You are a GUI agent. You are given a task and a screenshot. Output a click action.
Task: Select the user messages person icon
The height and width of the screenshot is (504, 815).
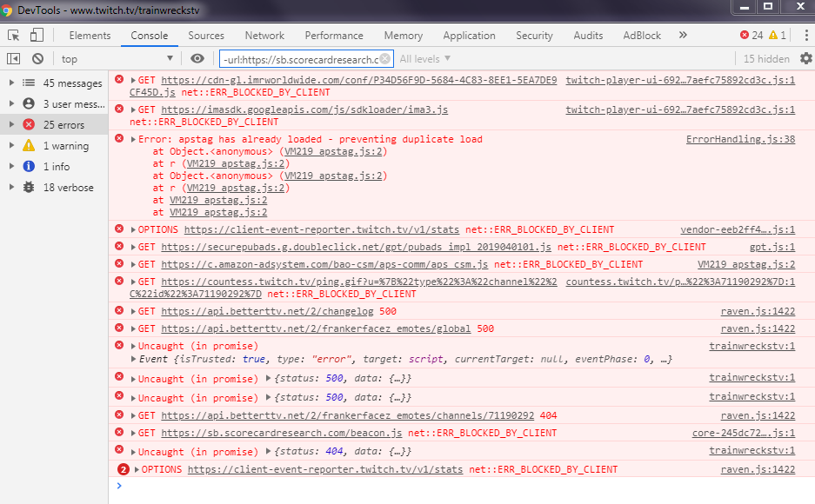[x=29, y=103]
